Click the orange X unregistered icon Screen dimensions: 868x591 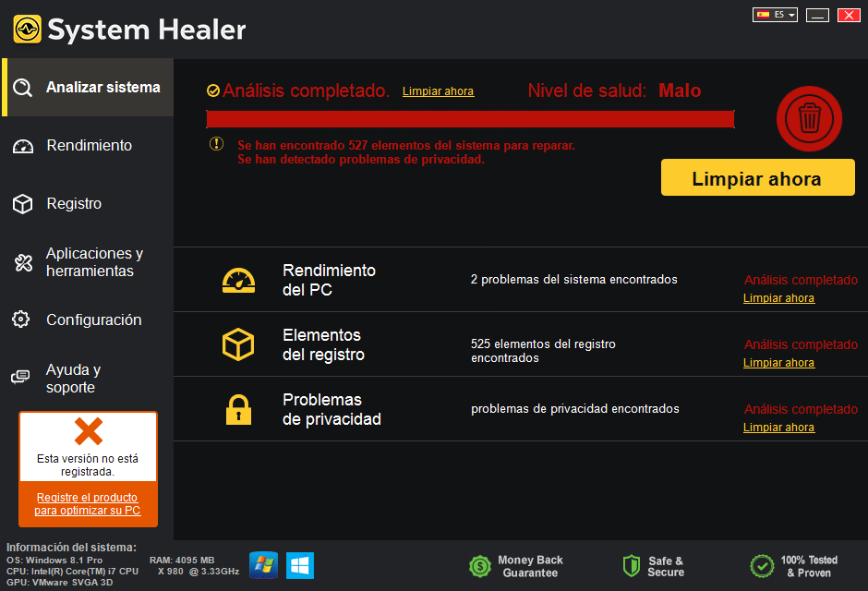pyautogui.click(x=89, y=431)
